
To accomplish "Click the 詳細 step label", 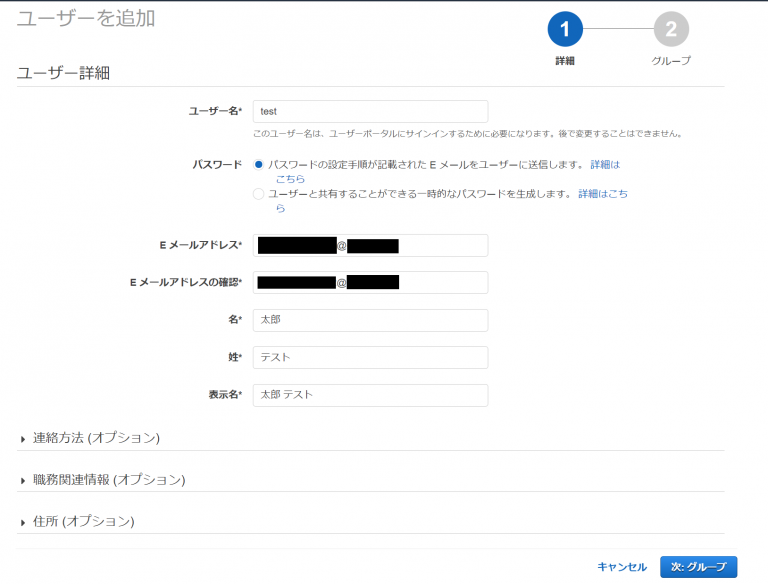I will tap(565, 61).
